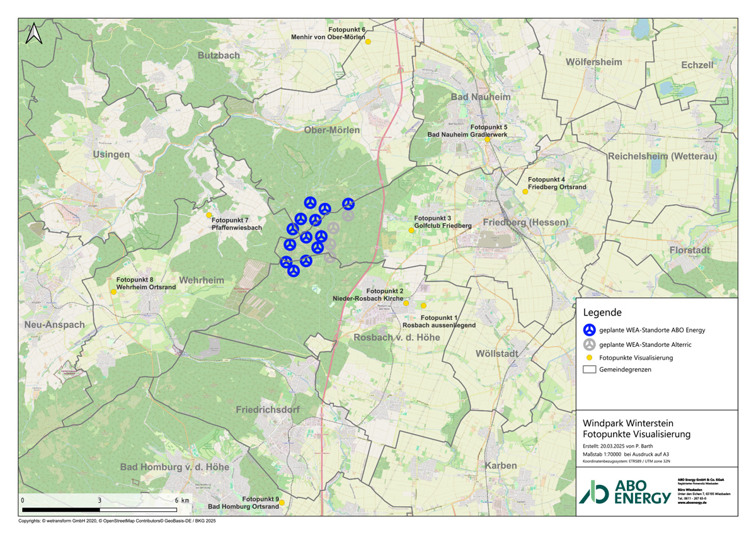Click the Koordinatenbezugssystem ETRS89 line
The width and height of the screenshot is (756, 534).
click(x=626, y=462)
